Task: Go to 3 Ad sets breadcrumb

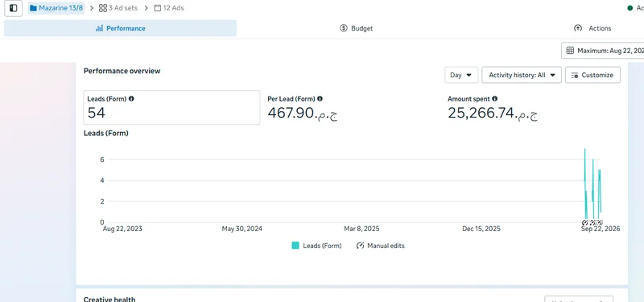Action: tap(118, 8)
